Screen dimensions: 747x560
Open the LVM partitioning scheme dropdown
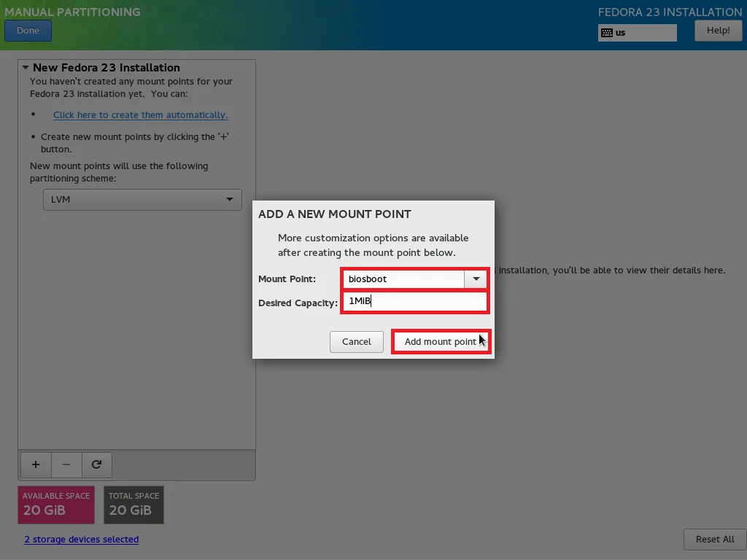click(x=142, y=200)
